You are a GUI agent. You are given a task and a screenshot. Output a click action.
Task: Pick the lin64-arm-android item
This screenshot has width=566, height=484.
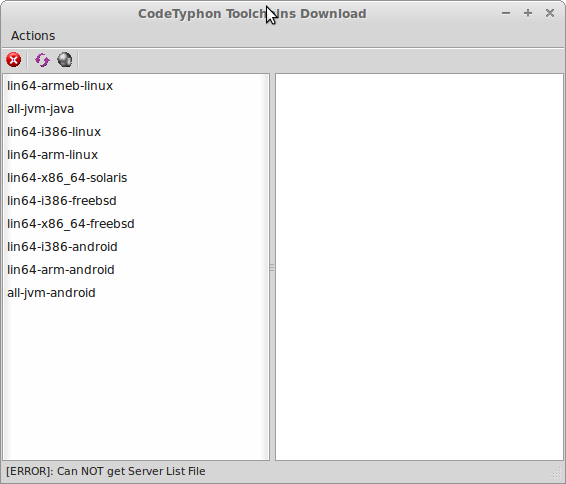click(x=136, y=270)
